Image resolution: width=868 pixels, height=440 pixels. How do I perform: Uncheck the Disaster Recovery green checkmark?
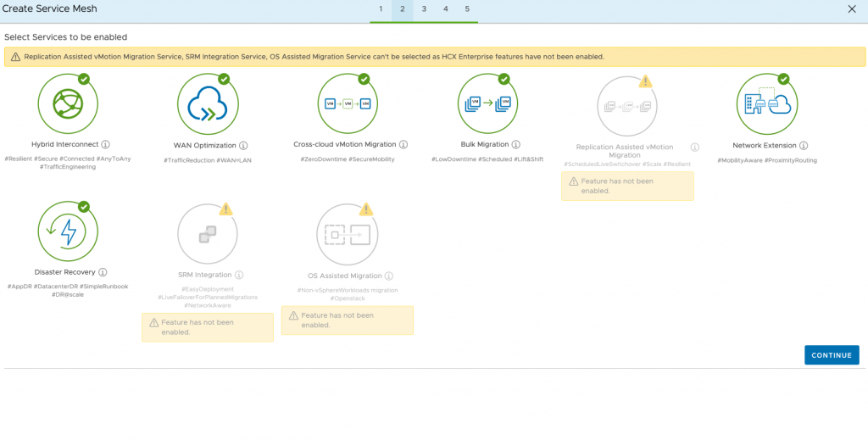(84, 207)
